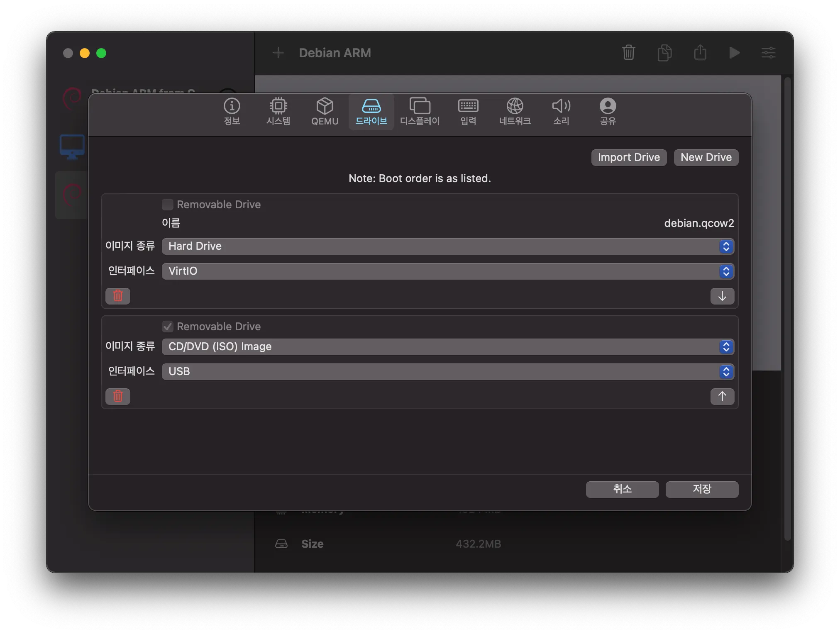Delete the debian.qcow2 drive with red trash
The height and width of the screenshot is (634, 840).
118,296
